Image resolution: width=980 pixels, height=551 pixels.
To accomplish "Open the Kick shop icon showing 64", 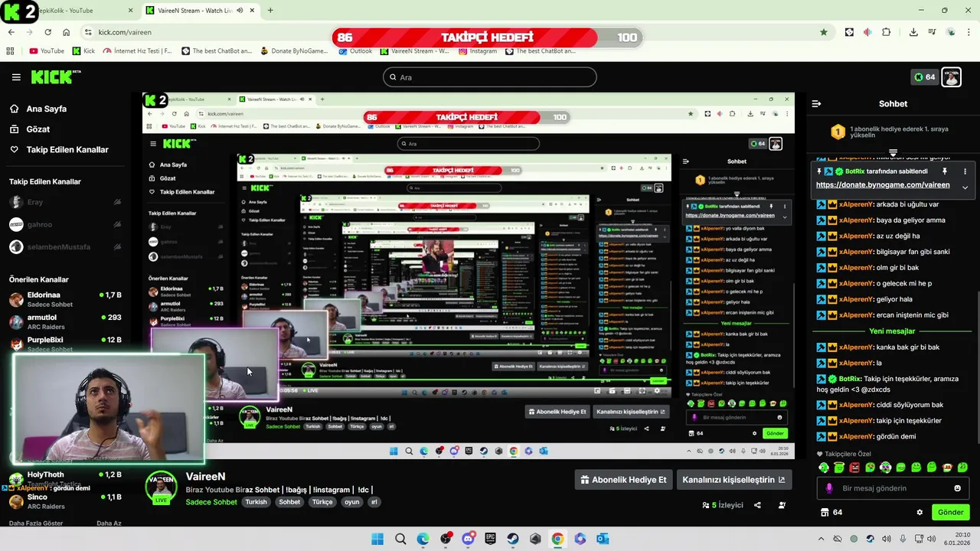I will click(831, 512).
